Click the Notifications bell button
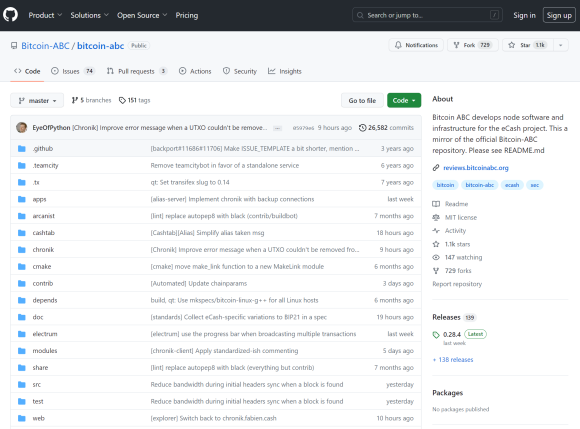The image size is (580, 429). pyautogui.click(x=416, y=45)
